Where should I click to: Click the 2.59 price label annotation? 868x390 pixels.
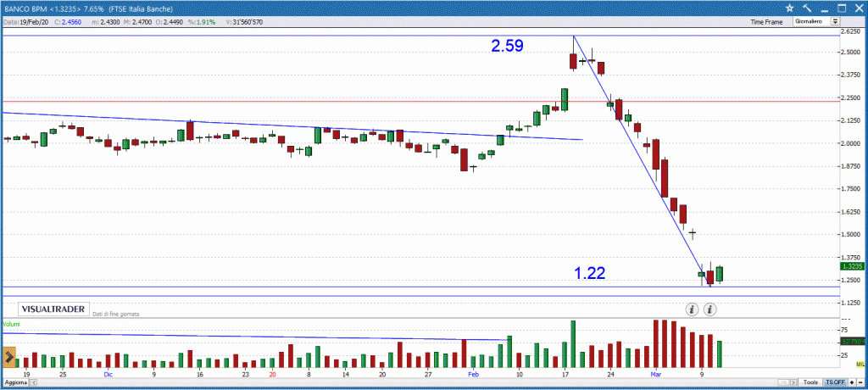(507, 46)
